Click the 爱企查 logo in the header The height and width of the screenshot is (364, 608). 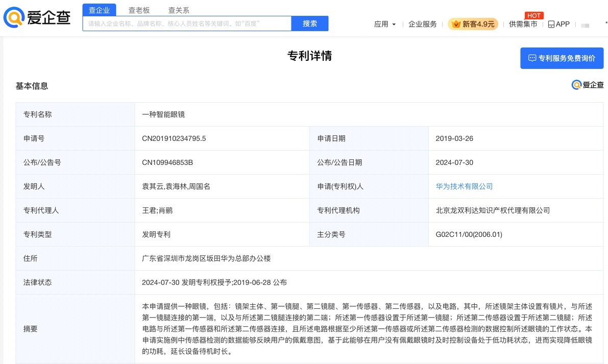pos(37,17)
